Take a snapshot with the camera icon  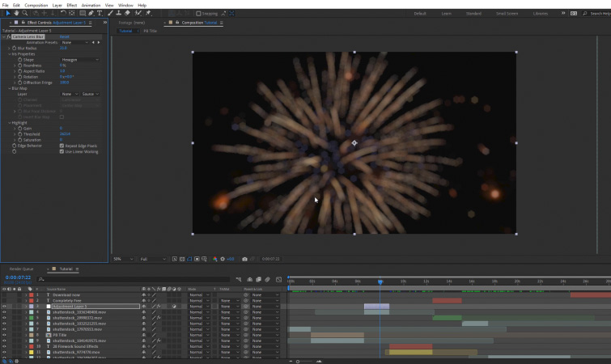[x=244, y=259]
